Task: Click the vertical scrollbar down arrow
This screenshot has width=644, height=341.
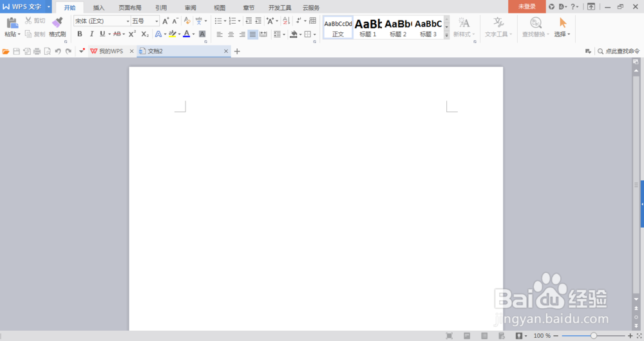Action: pos(636,300)
